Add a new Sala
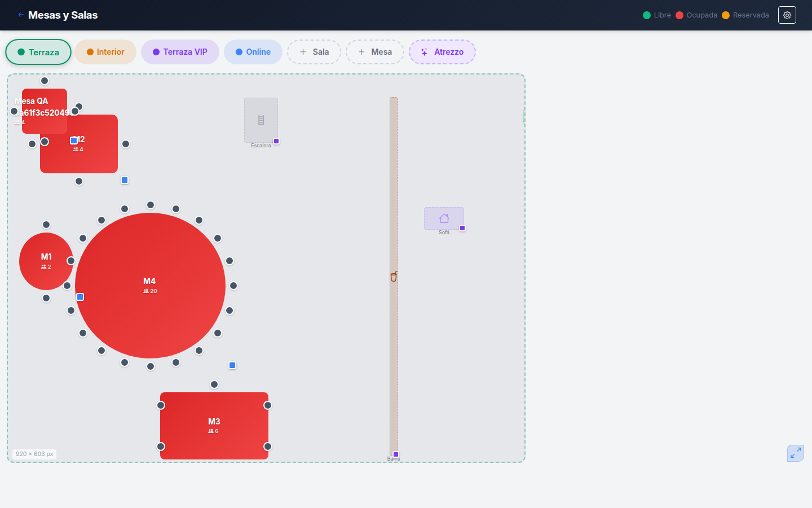812x508 pixels. tap(314, 52)
